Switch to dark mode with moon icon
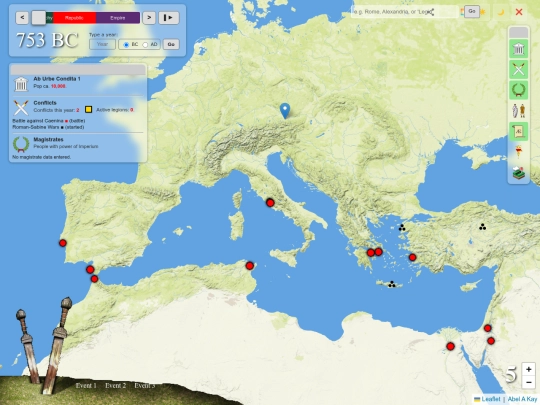540x405 pixels. pyautogui.click(x=501, y=12)
